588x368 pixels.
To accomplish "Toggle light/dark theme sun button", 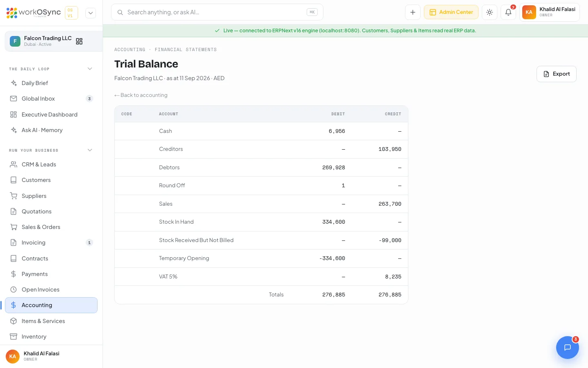I will coord(490,12).
